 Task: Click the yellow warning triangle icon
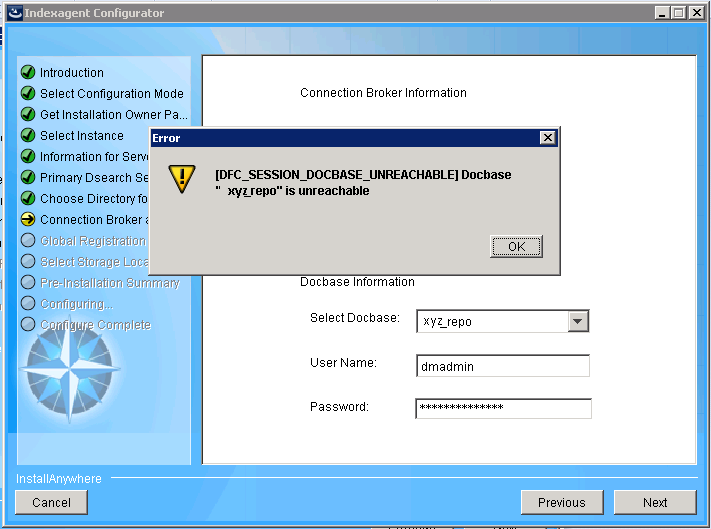[182, 179]
